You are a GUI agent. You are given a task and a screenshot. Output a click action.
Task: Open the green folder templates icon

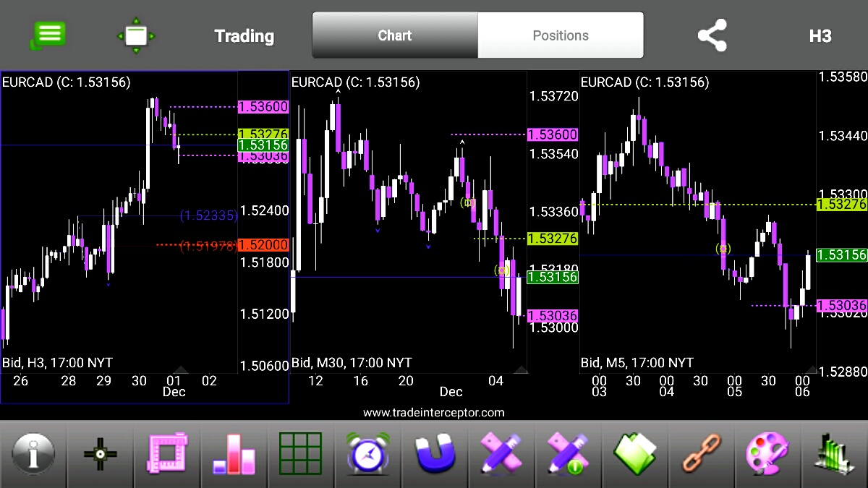click(x=635, y=455)
